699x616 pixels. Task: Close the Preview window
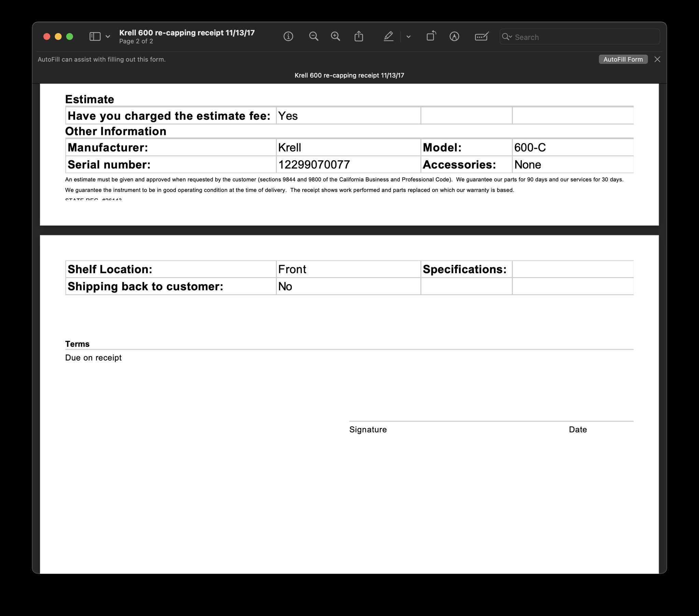coord(47,36)
